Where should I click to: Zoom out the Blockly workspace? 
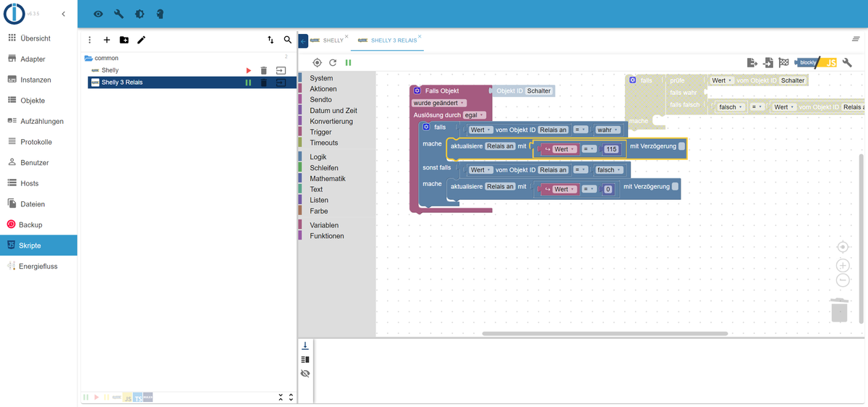[x=843, y=280]
